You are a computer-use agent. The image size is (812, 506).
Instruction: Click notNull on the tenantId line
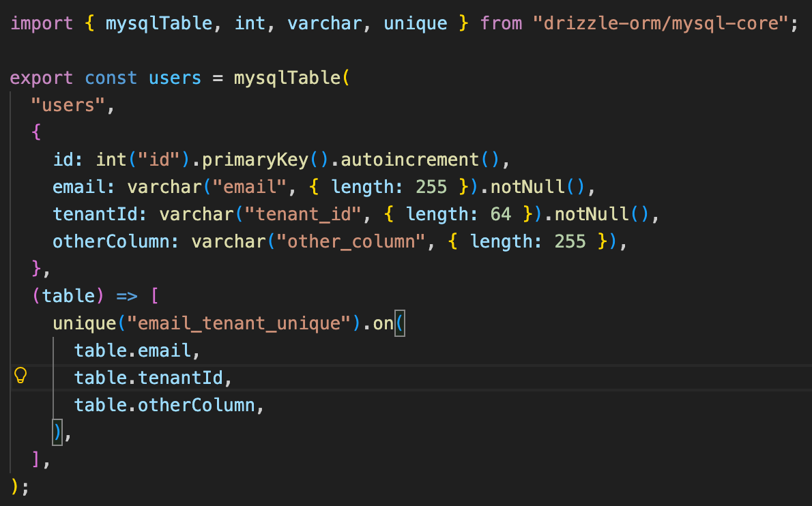592,214
